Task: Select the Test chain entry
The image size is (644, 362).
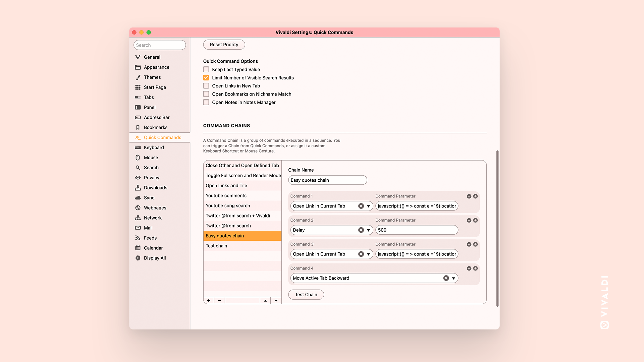Action: click(x=242, y=246)
